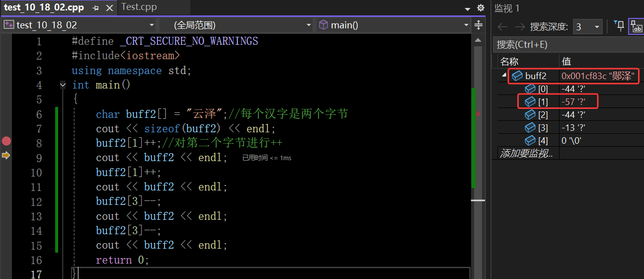
Task: Select the test_10_18_02.cpp tab
Action: 44,8
